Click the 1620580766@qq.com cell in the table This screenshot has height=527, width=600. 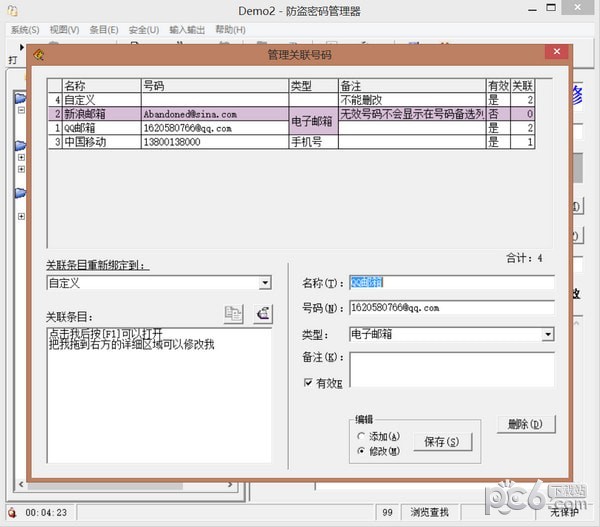click(x=215, y=128)
